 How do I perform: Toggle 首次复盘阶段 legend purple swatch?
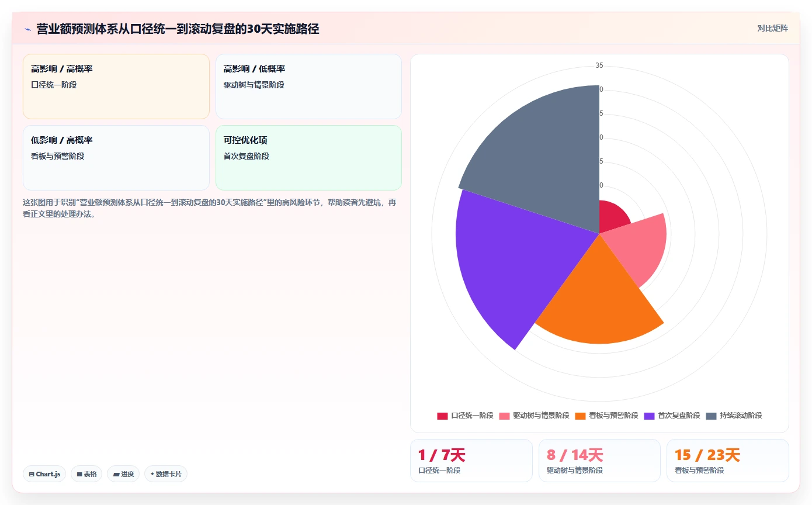[649, 416]
